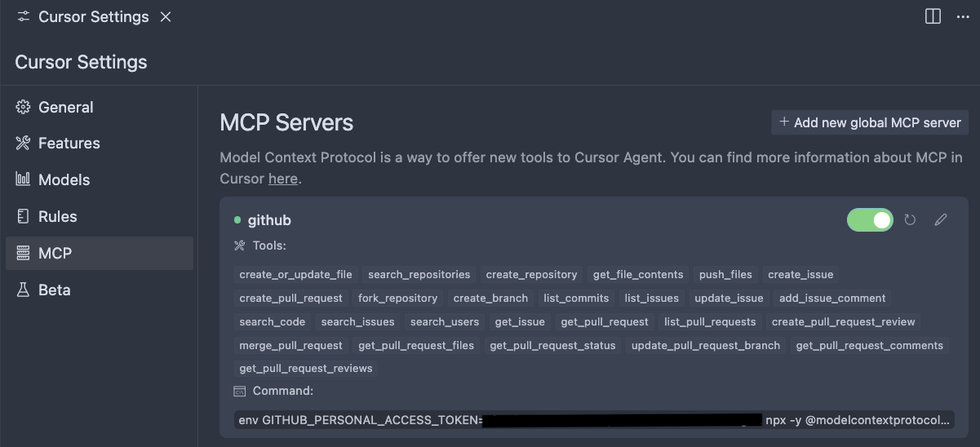
Task: Click the get_pull_request_reviews tool chip
Action: (306, 368)
